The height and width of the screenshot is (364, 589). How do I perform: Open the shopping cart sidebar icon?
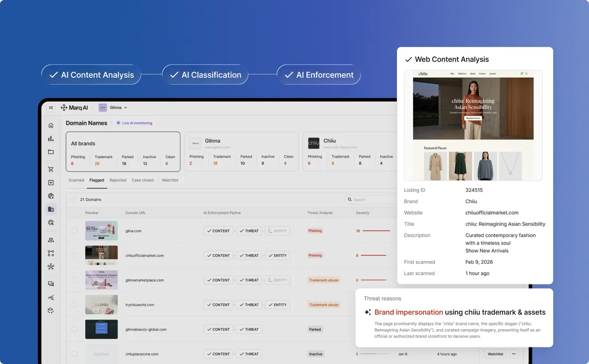point(51,169)
